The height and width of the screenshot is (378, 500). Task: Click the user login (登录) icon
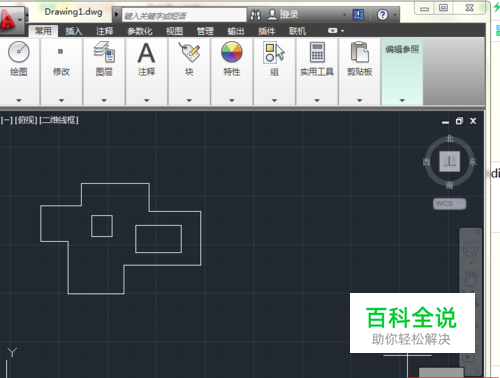tap(272, 15)
